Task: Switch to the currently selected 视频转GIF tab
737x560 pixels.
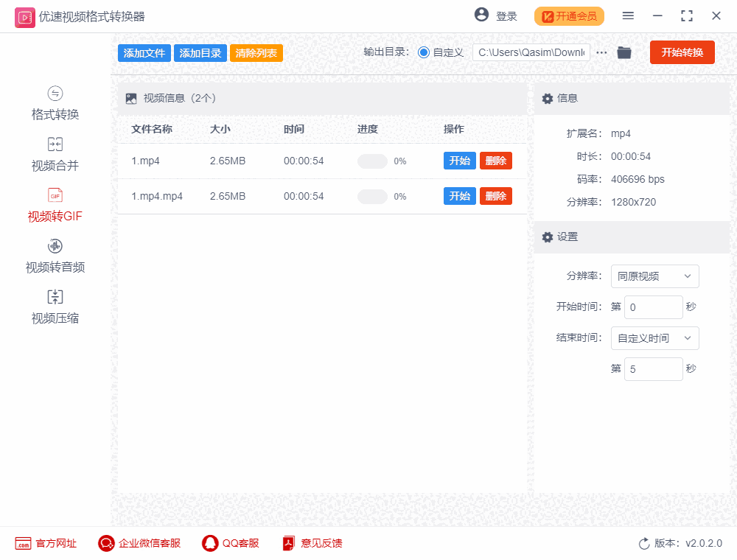Action: pyautogui.click(x=55, y=205)
